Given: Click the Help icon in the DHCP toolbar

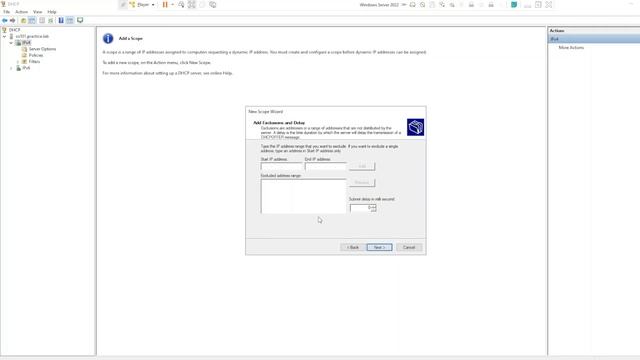Looking at the screenshot, I should tap(61, 20).
